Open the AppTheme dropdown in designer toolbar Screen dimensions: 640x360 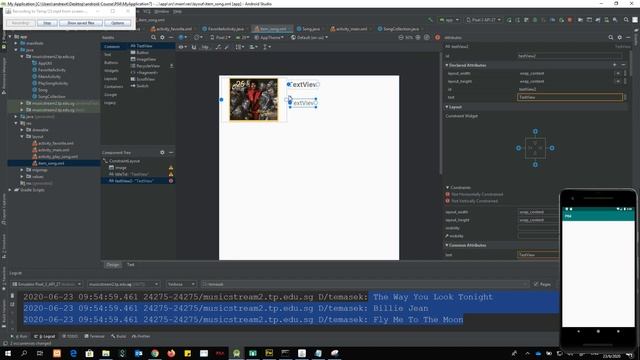[269, 38]
